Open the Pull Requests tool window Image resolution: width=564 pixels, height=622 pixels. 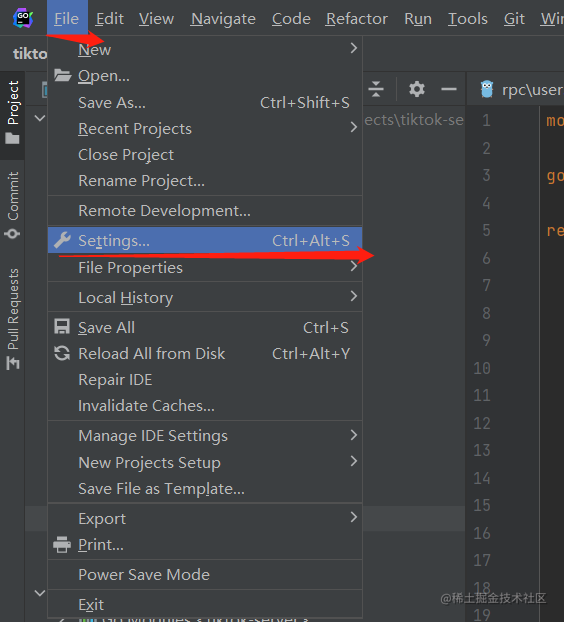click(x=12, y=319)
